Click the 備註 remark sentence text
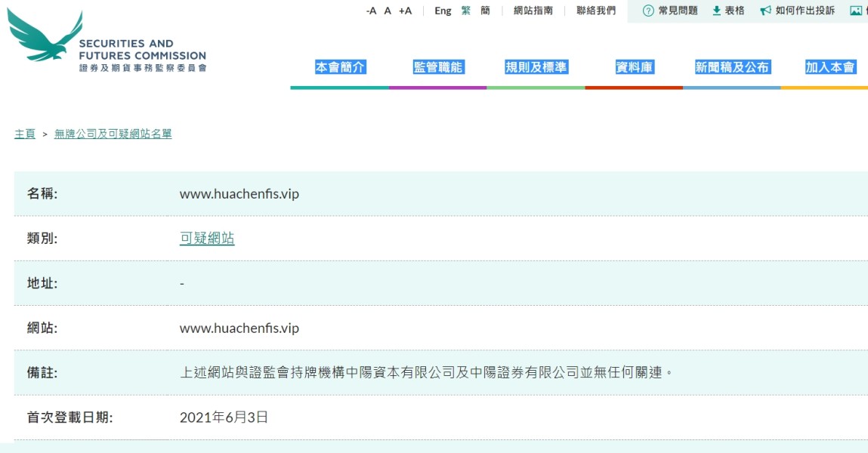 pos(427,372)
